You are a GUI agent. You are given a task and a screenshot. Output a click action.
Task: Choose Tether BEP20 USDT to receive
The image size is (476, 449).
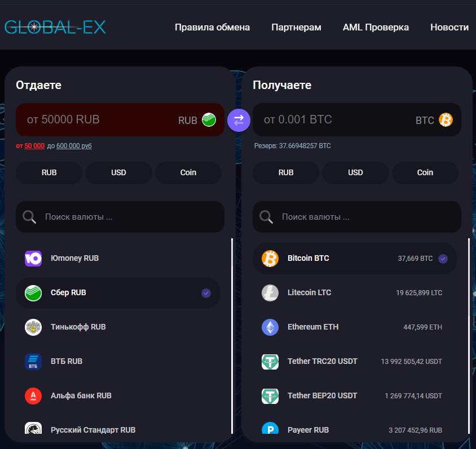(x=355, y=396)
